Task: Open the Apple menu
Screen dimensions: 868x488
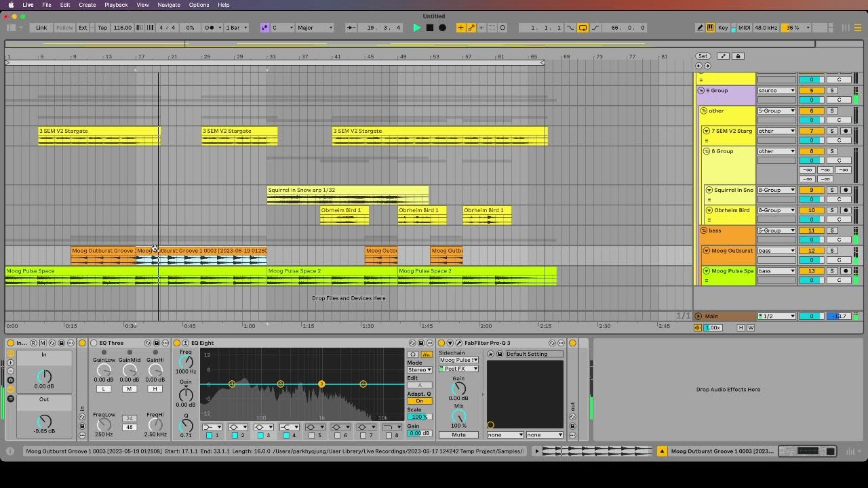Action: (x=11, y=5)
